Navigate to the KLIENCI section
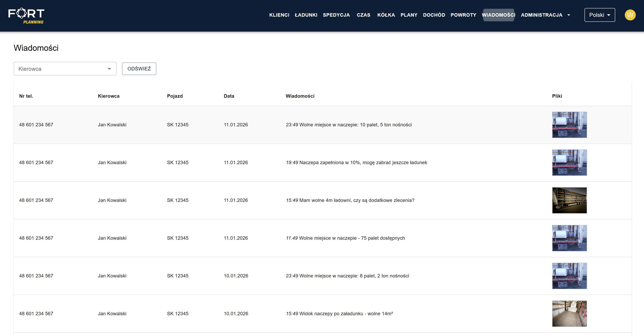 point(279,15)
